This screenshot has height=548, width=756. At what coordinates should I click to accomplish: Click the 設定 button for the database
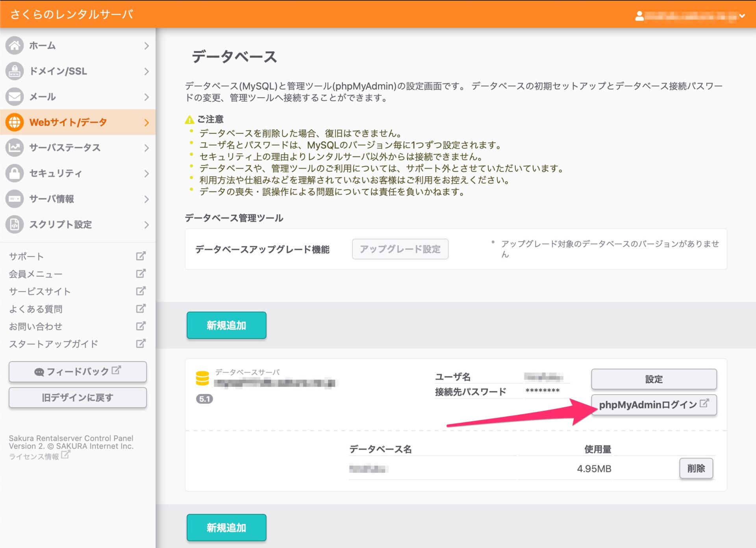pyautogui.click(x=654, y=379)
